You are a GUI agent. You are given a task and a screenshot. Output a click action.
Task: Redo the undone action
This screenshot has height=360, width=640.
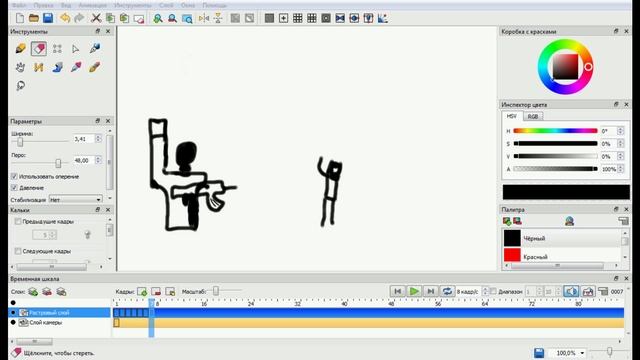click(x=79, y=18)
